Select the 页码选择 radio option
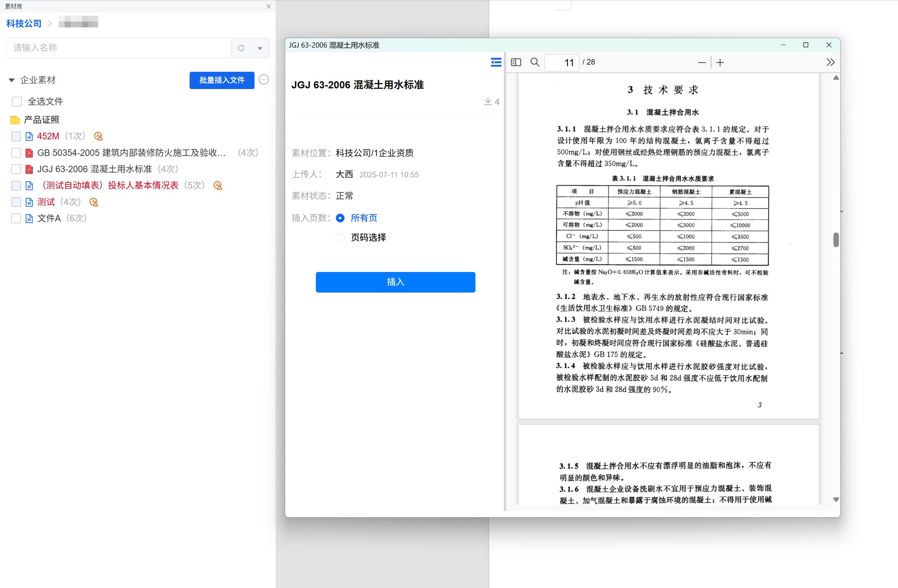This screenshot has width=898, height=588. (340, 238)
